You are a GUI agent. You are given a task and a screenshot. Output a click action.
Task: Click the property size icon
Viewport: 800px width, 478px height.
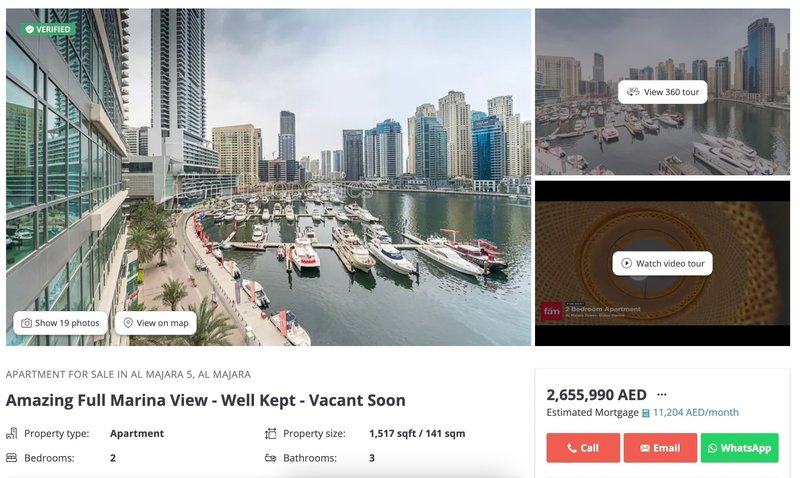[270, 434]
